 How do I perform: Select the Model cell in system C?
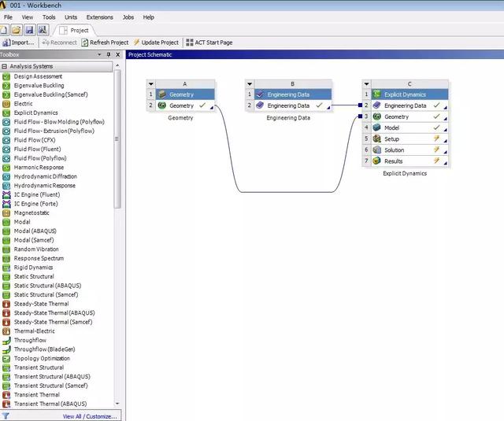point(409,127)
